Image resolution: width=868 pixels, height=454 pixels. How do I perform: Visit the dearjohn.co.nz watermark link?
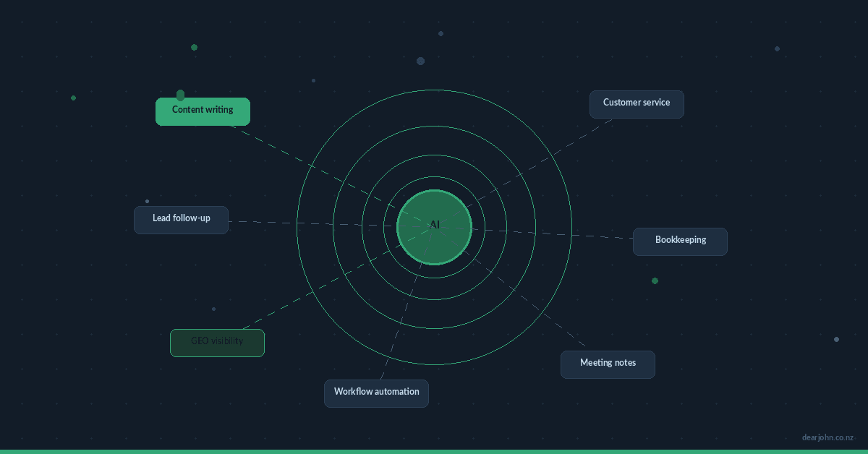tap(827, 437)
